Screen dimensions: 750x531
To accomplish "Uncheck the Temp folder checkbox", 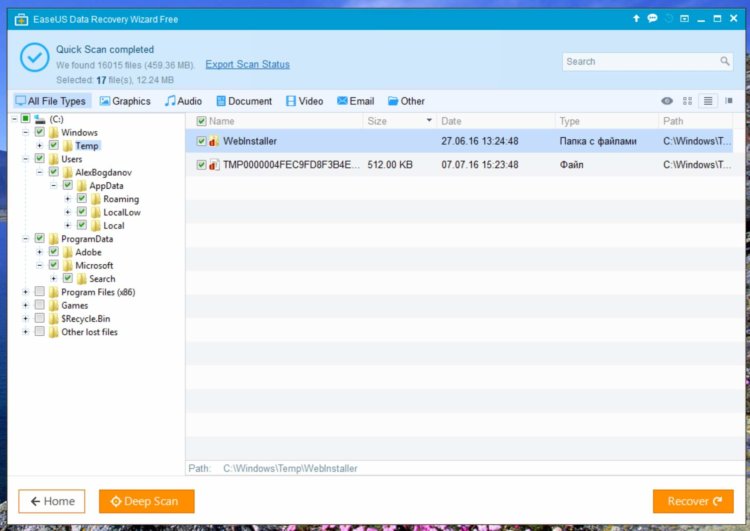I will click(54, 145).
